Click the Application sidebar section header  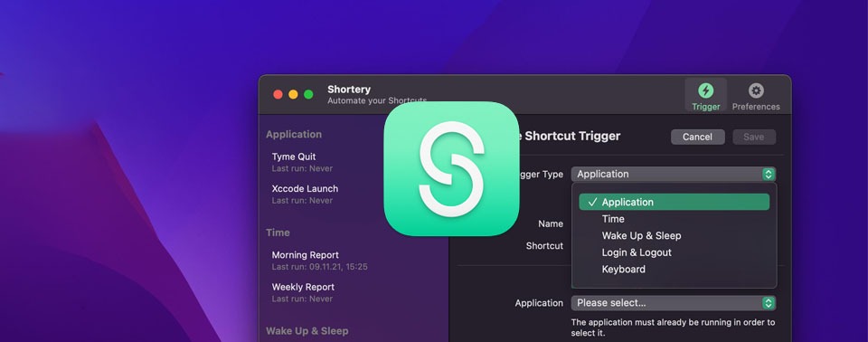[x=293, y=134]
